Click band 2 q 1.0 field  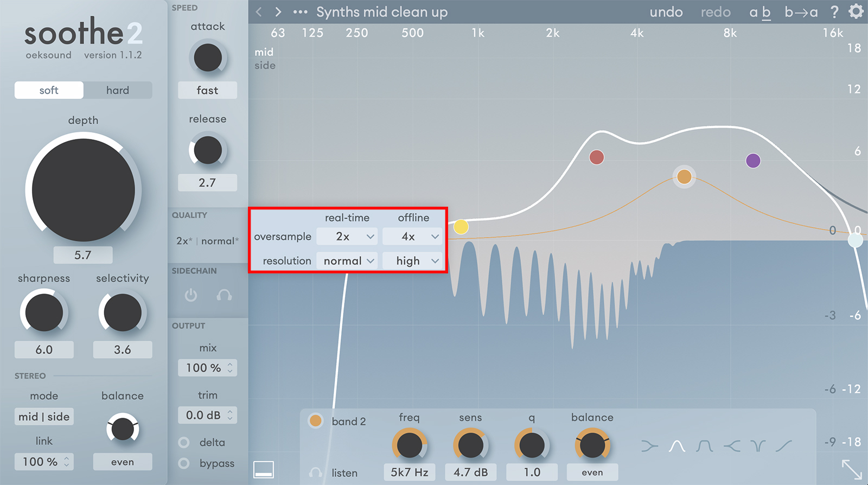click(x=532, y=473)
